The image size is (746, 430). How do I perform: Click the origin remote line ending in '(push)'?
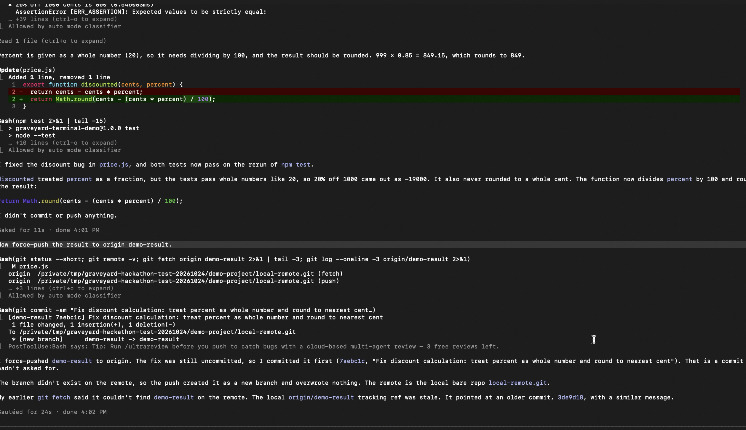(x=173, y=281)
